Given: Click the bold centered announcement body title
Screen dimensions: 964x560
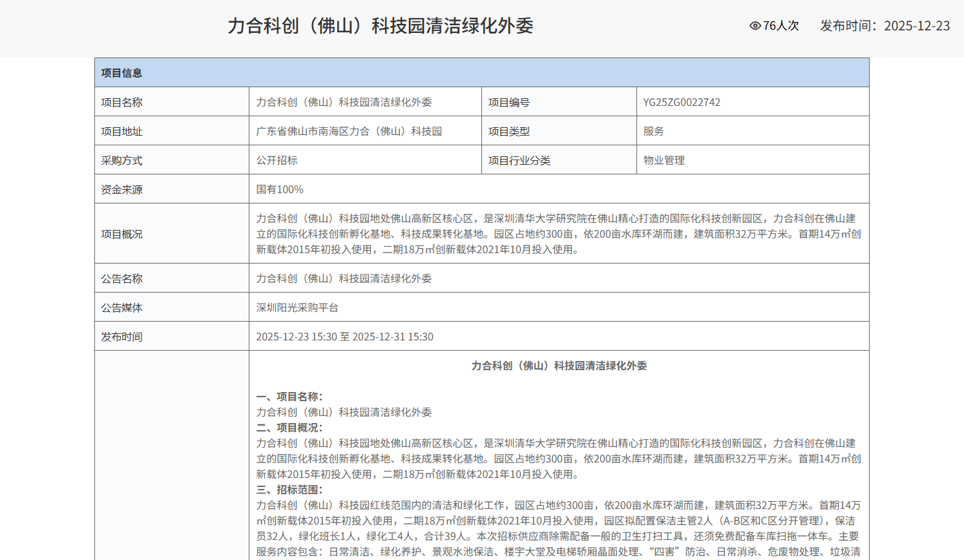Looking at the screenshot, I should [x=559, y=366].
